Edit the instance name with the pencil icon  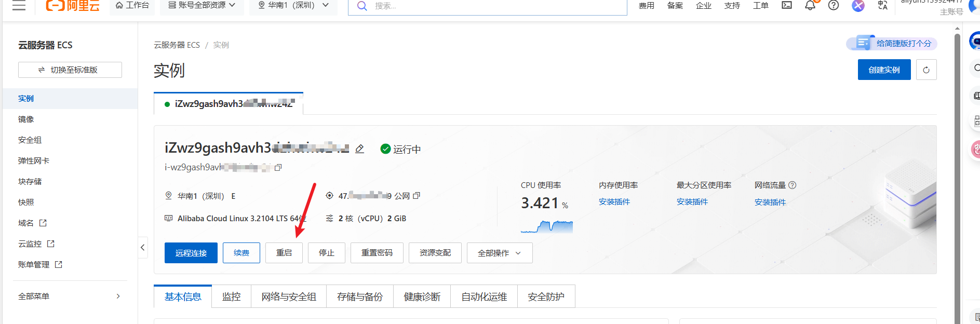coord(359,149)
